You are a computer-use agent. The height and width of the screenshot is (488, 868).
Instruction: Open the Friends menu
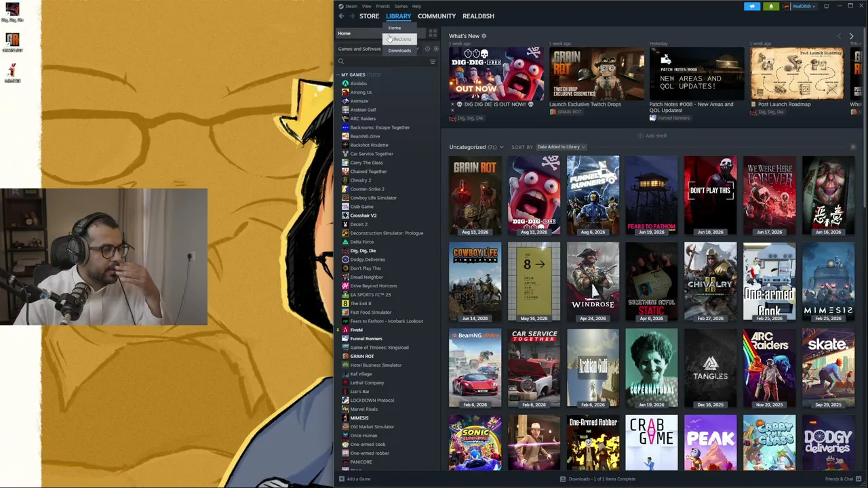coord(382,6)
